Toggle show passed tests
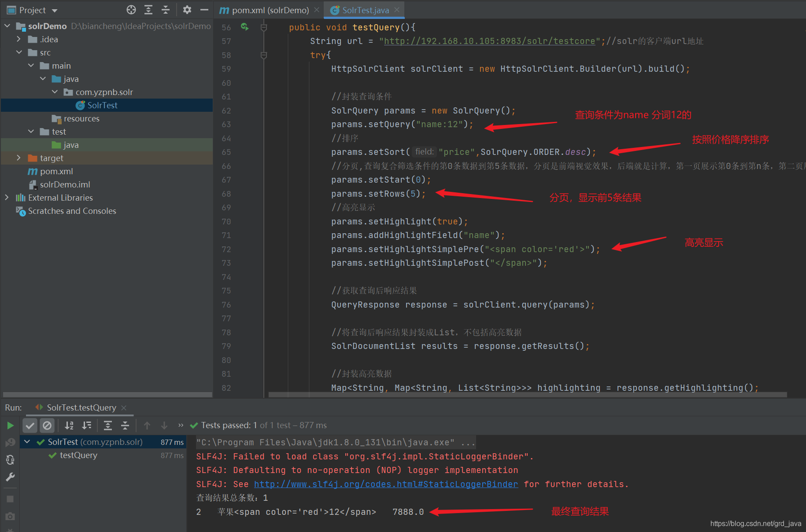This screenshot has height=532, width=806. tap(30, 426)
